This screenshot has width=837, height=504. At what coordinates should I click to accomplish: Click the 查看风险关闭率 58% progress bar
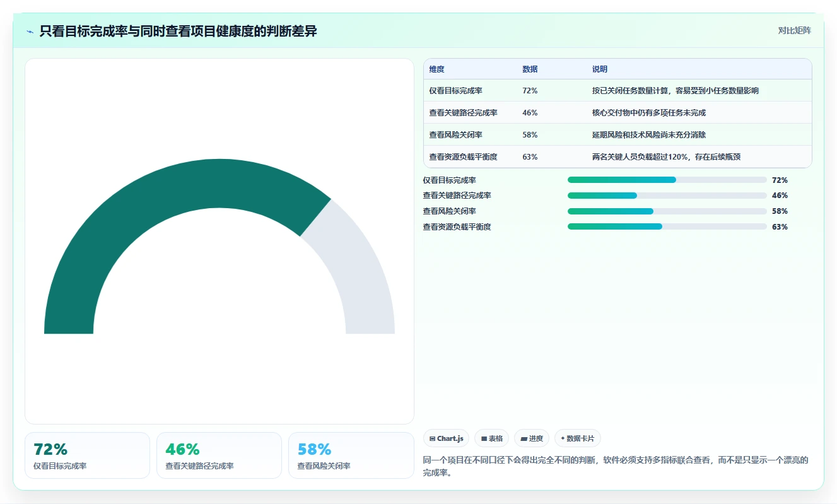(x=667, y=211)
